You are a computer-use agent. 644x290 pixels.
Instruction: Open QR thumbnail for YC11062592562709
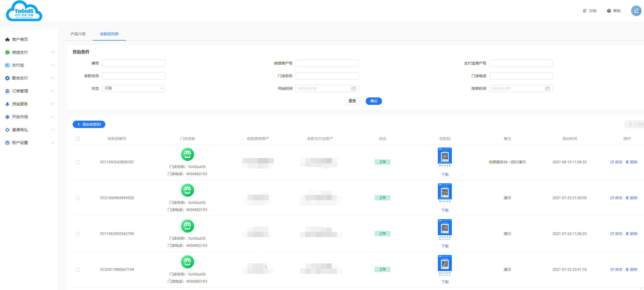445,229
